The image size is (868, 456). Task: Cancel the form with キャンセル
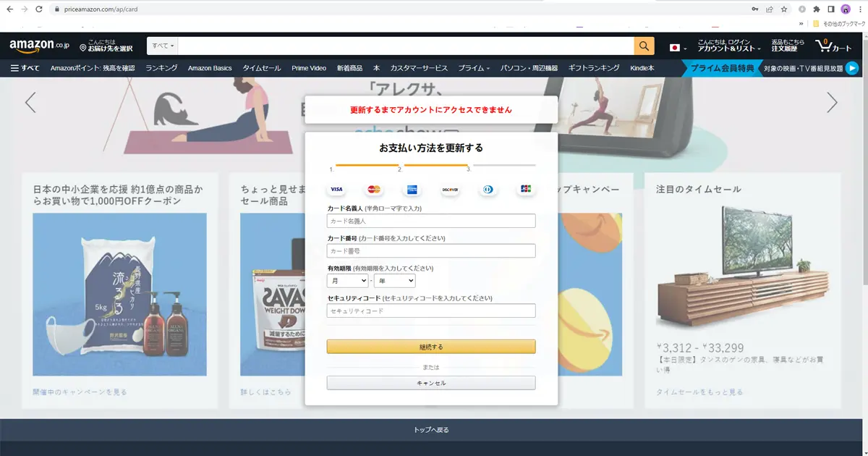point(431,382)
